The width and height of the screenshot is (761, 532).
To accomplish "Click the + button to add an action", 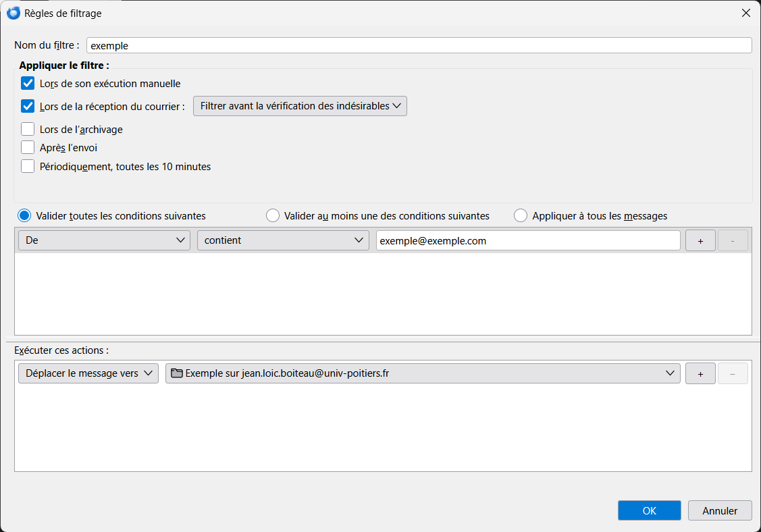I will 700,373.
